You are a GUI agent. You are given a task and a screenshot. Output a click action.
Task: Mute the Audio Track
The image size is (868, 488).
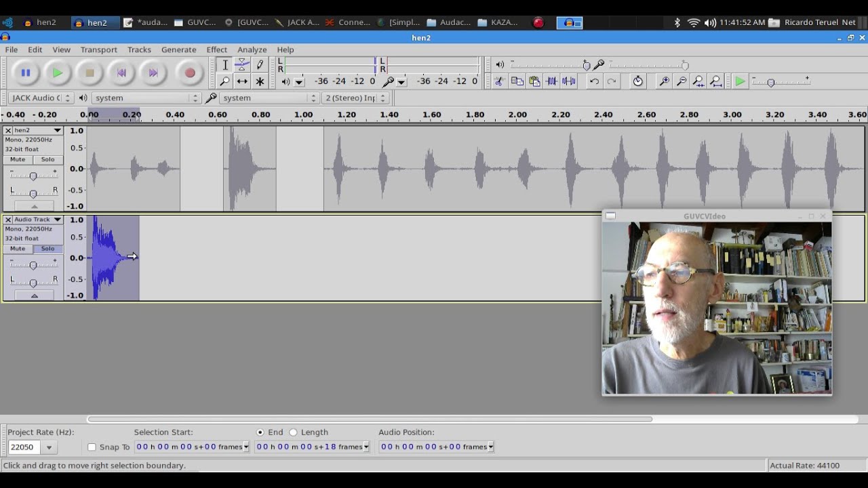(18, 249)
